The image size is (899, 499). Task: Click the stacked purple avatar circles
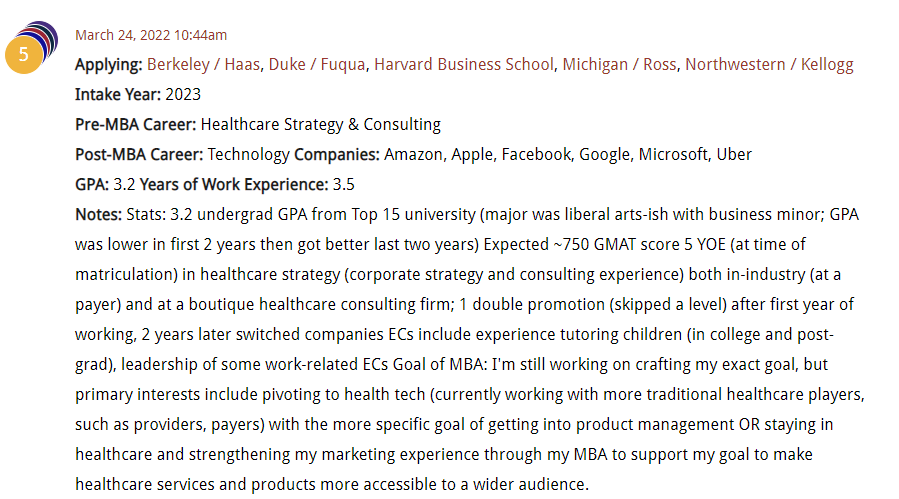click(42, 38)
